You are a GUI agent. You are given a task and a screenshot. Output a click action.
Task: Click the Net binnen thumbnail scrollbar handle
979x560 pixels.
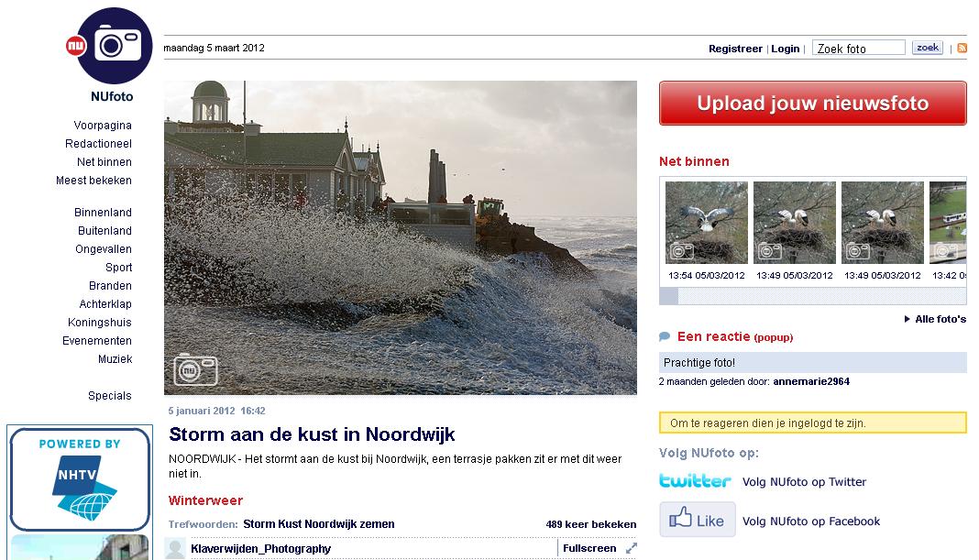tap(668, 296)
